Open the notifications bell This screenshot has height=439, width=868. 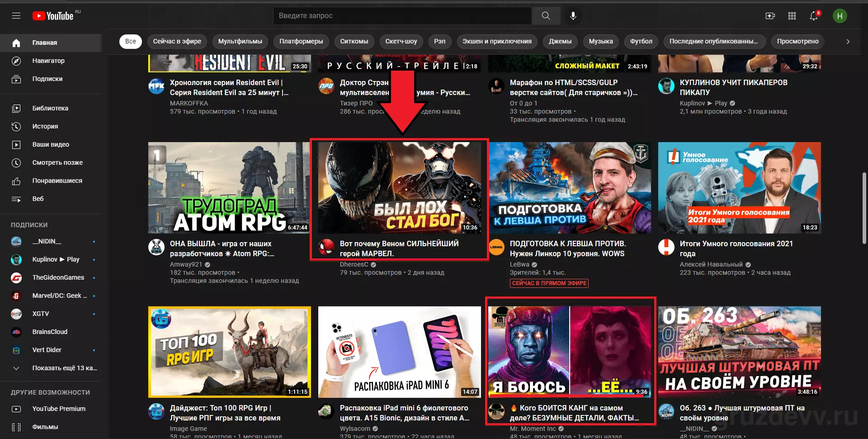click(814, 16)
